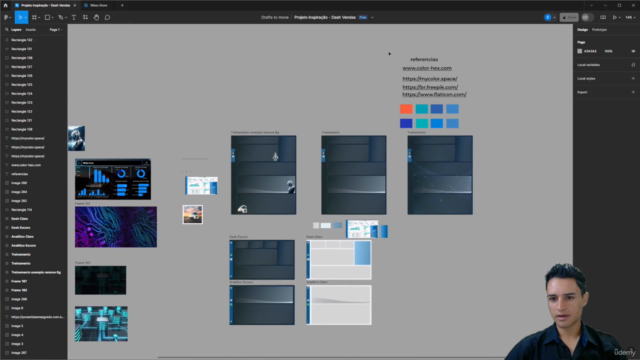The height and width of the screenshot is (360, 640).
Task: Switch to the Design tab
Action: click(582, 30)
